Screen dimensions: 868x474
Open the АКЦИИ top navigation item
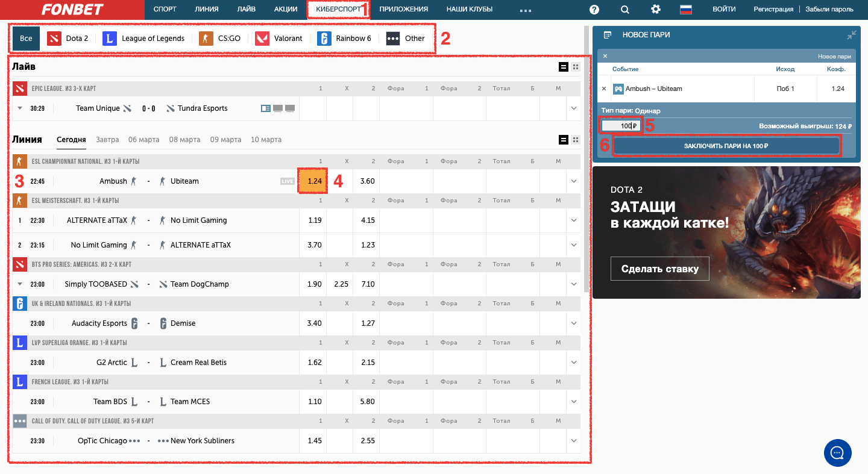coord(286,9)
